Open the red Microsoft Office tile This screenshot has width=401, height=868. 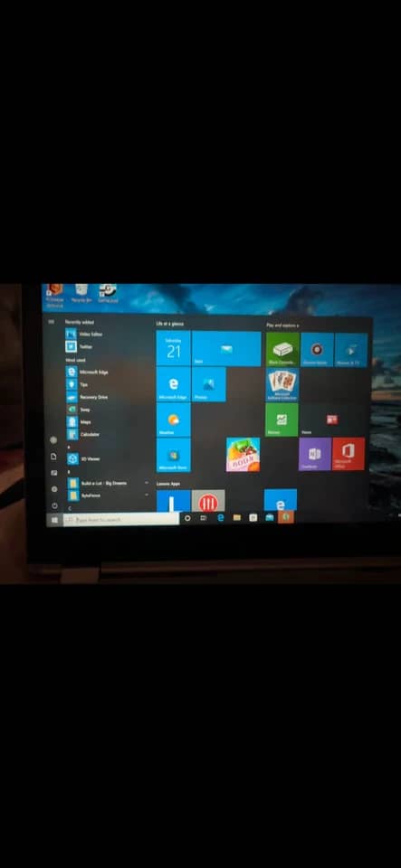(x=348, y=454)
